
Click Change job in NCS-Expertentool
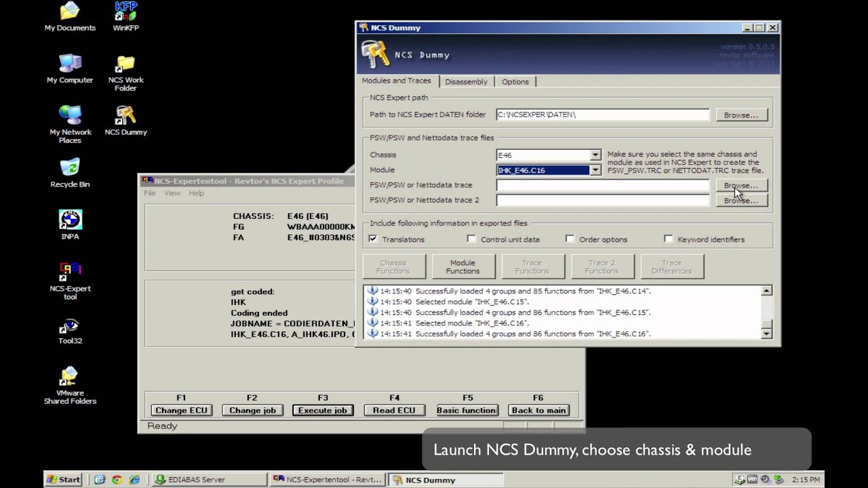tap(252, 410)
